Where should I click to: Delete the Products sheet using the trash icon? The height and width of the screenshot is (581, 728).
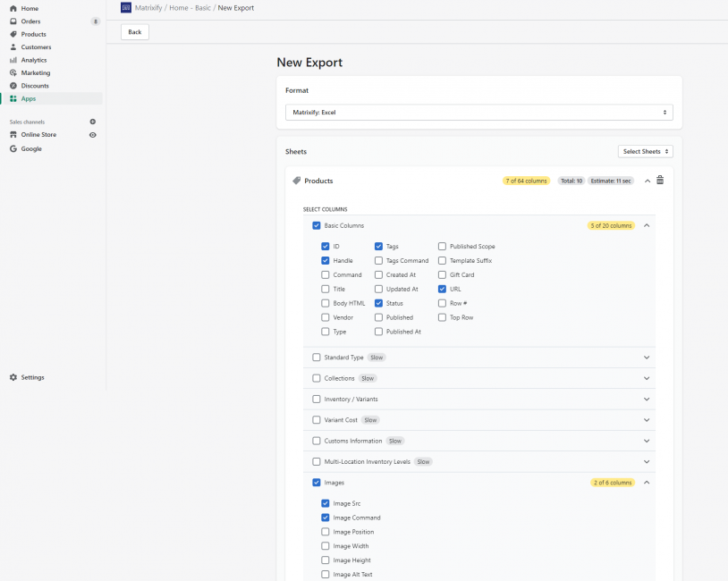click(659, 180)
